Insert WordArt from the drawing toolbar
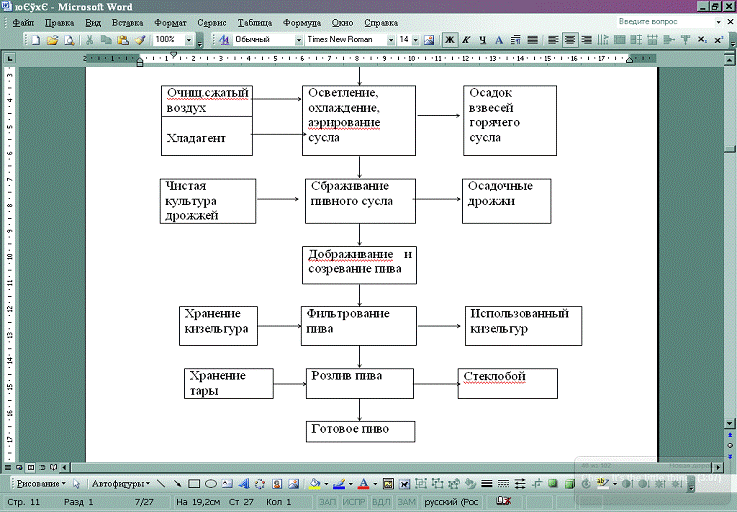 tap(243, 483)
